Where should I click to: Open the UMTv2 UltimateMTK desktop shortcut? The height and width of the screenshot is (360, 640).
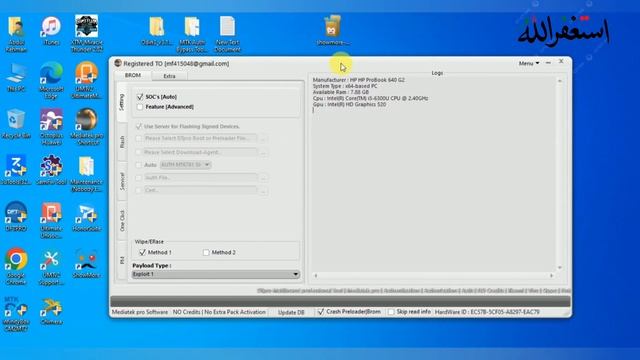pyautogui.click(x=87, y=80)
